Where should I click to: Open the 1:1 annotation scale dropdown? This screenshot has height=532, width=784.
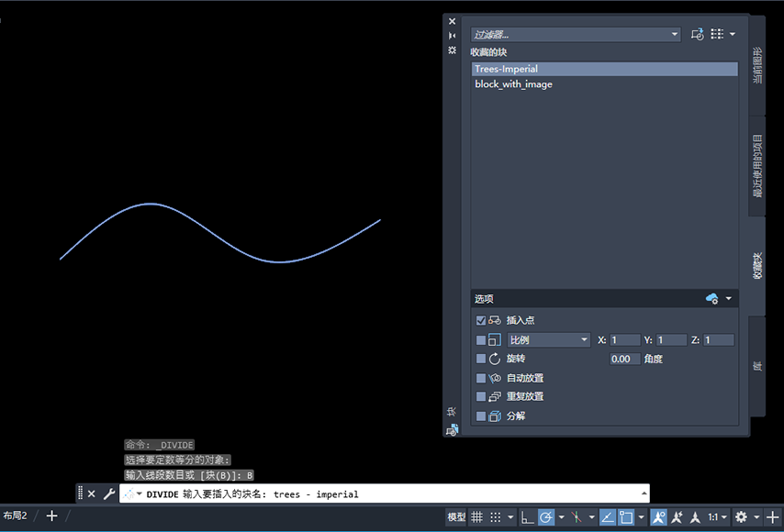(x=717, y=517)
